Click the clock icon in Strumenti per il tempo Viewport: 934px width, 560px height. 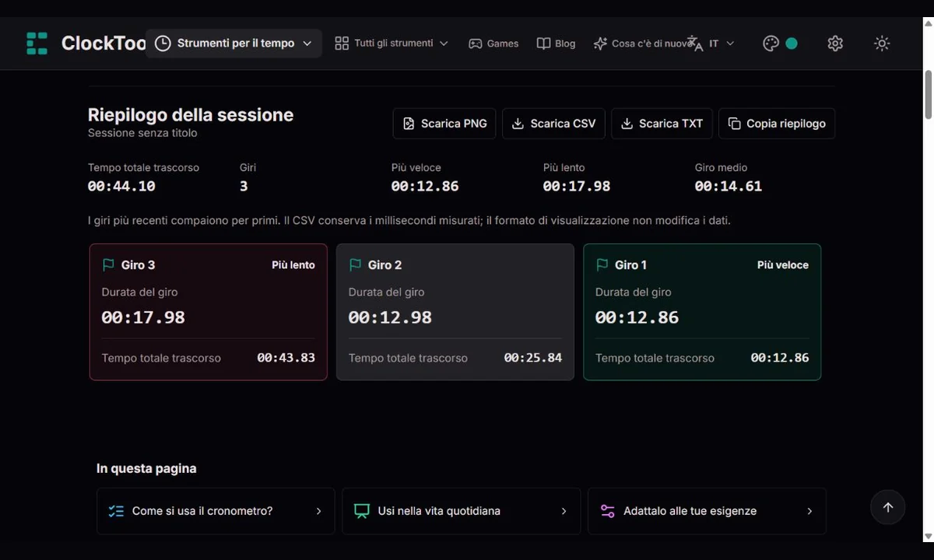pyautogui.click(x=163, y=44)
